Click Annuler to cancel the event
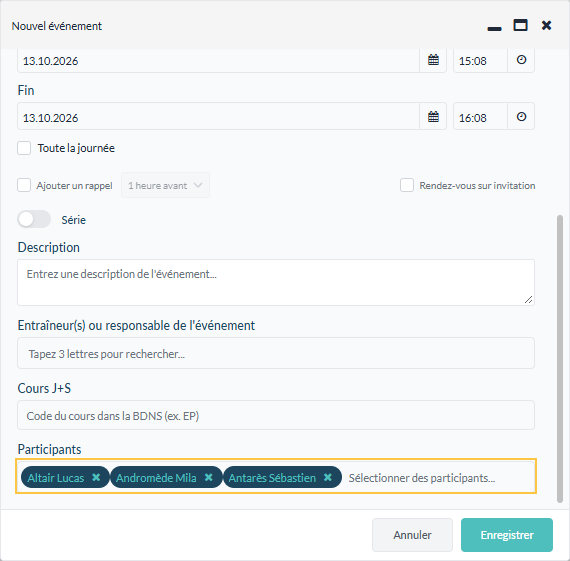The width and height of the screenshot is (570, 561). (412, 535)
